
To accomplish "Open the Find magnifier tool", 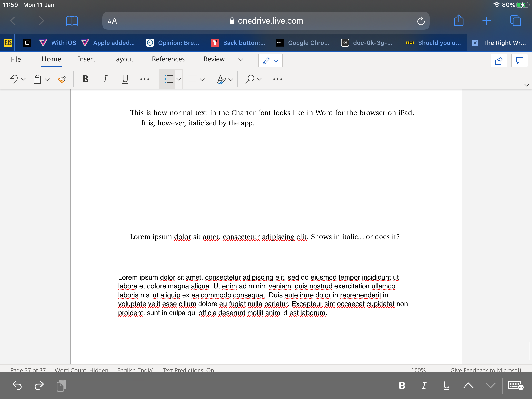I will click(249, 79).
